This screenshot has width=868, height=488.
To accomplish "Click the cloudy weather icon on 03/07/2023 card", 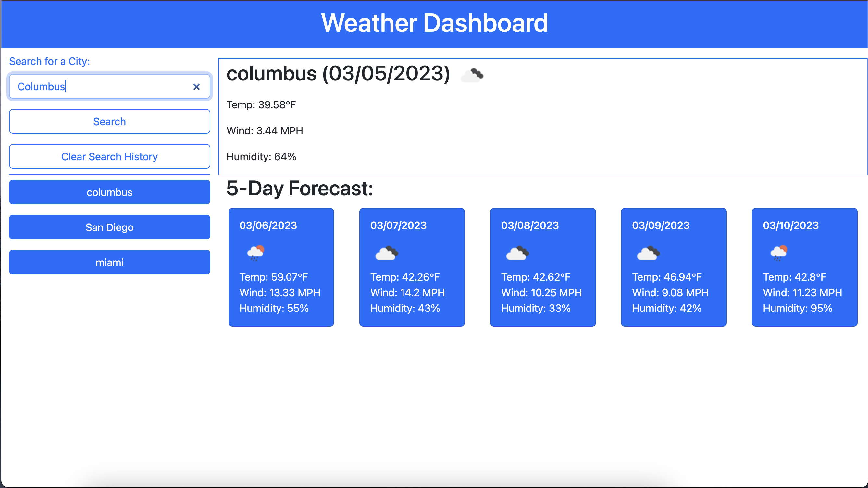I will (387, 253).
